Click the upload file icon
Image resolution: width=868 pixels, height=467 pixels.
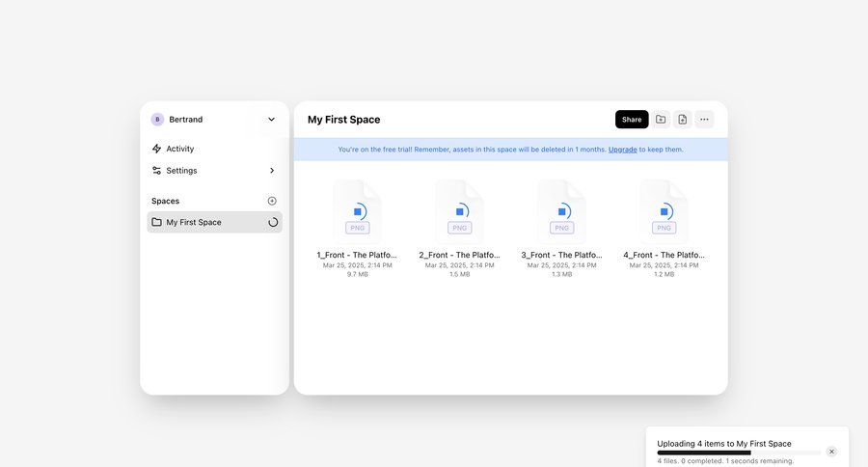682,120
